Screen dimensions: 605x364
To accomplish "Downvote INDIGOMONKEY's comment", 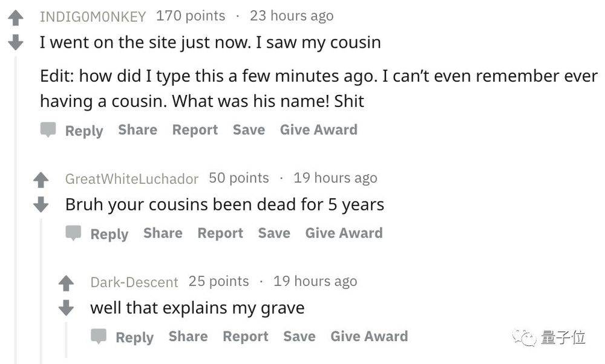I will coord(16,42).
